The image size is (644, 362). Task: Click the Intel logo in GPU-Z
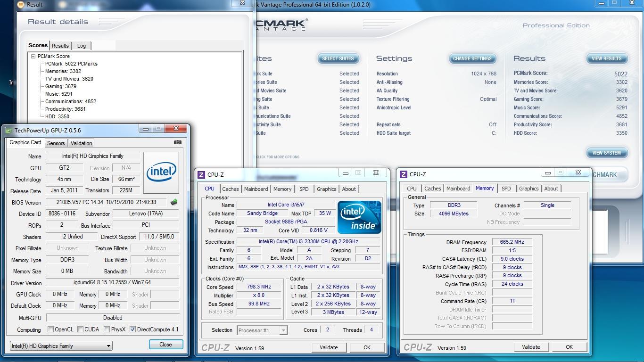[x=161, y=173]
